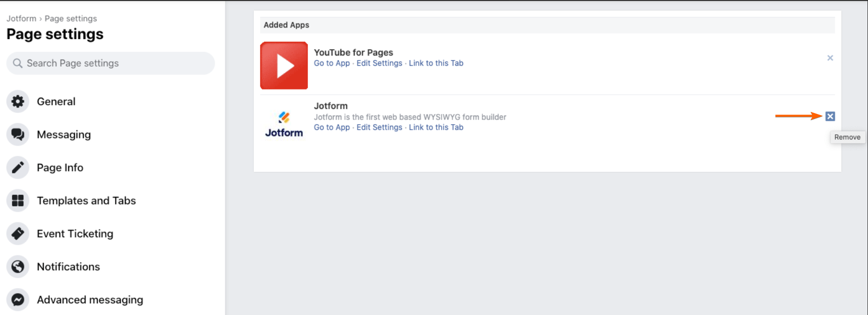Image resolution: width=868 pixels, height=315 pixels.
Task: Click the Page settings breadcrumb
Action: click(71, 18)
